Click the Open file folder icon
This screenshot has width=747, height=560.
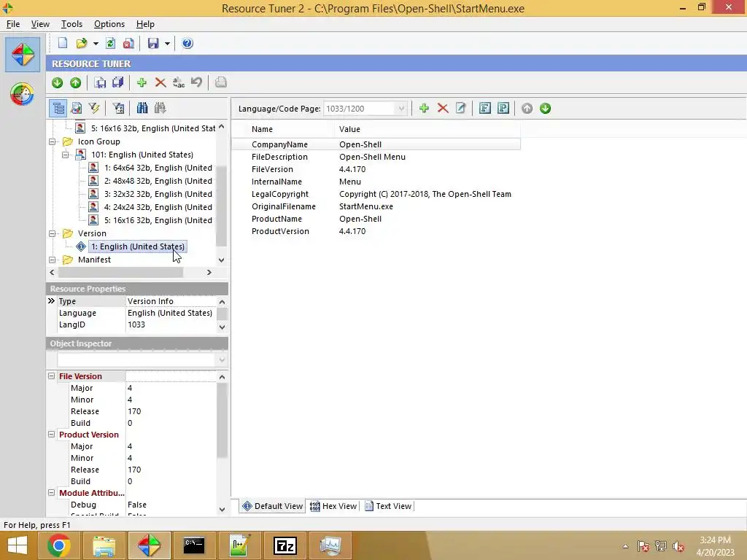[x=82, y=43]
